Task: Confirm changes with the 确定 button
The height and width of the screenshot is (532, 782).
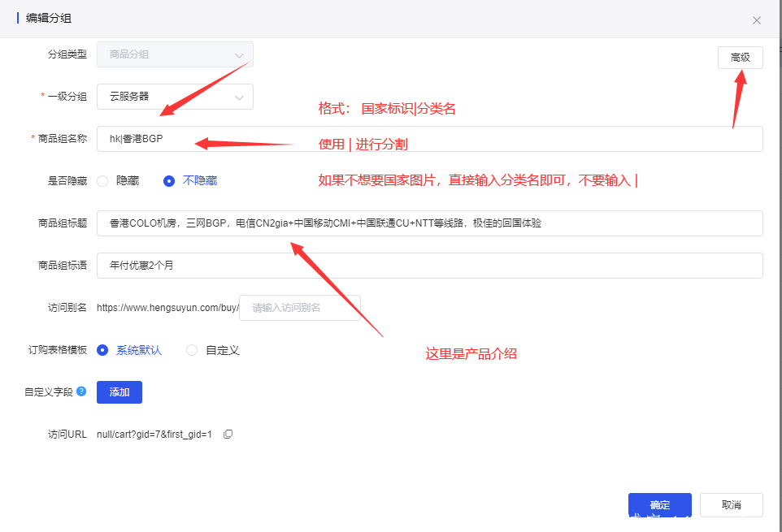Action: 659,505
